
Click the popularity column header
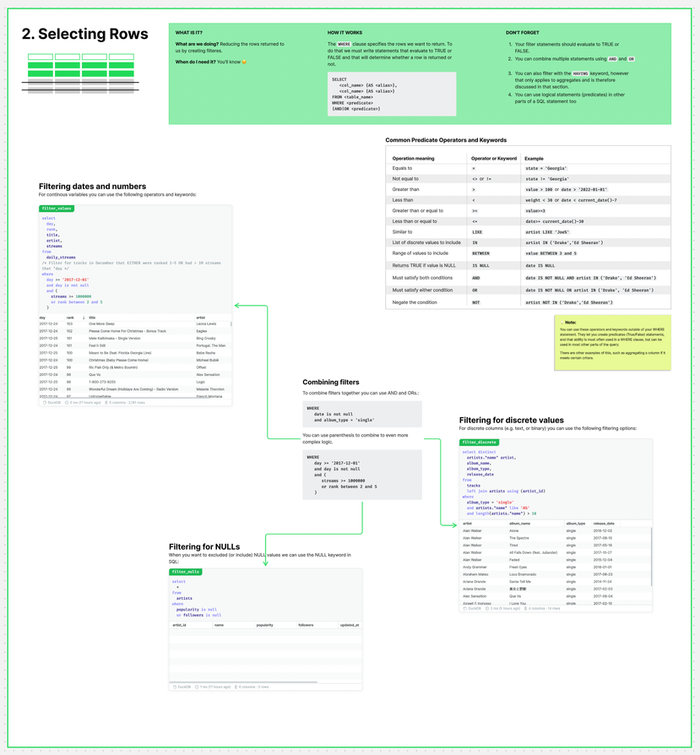pyautogui.click(x=265, y=626)
